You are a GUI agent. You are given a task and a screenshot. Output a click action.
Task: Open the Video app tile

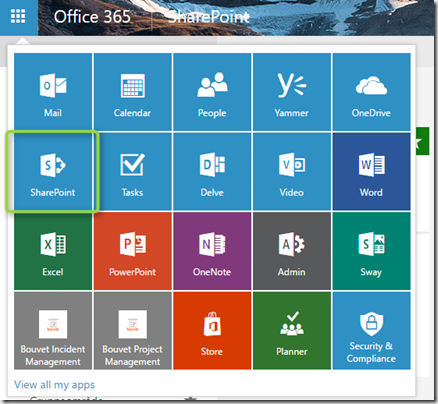tap(292, 172)
